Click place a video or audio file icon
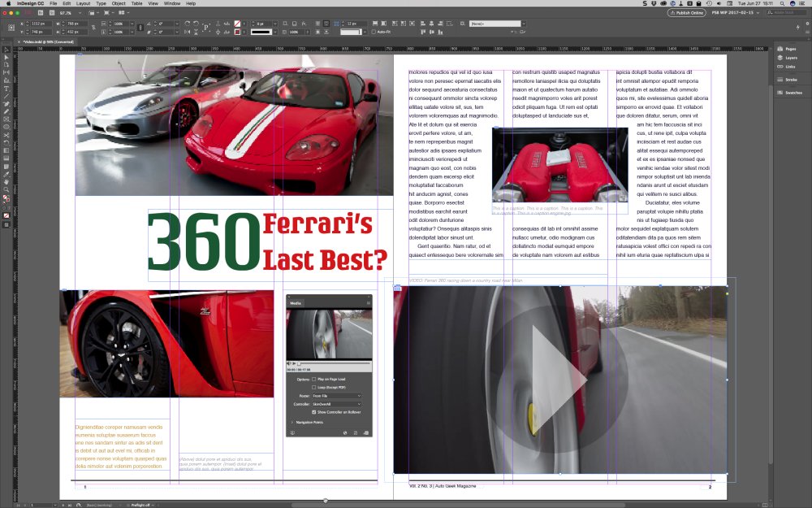812x508 pixels. point(365,433)
